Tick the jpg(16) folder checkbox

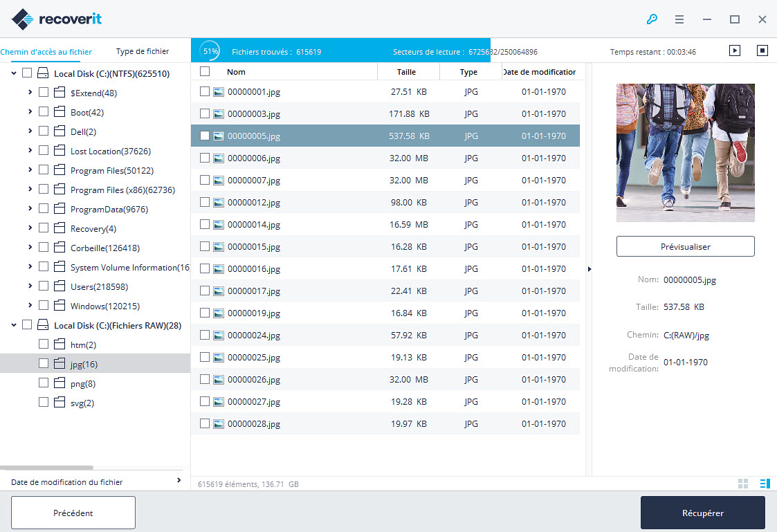(x=44, y=363)
